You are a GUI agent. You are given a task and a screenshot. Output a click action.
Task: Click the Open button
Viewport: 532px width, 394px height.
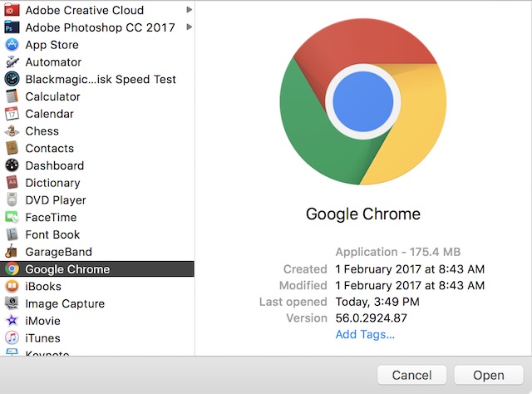(489, 375)
